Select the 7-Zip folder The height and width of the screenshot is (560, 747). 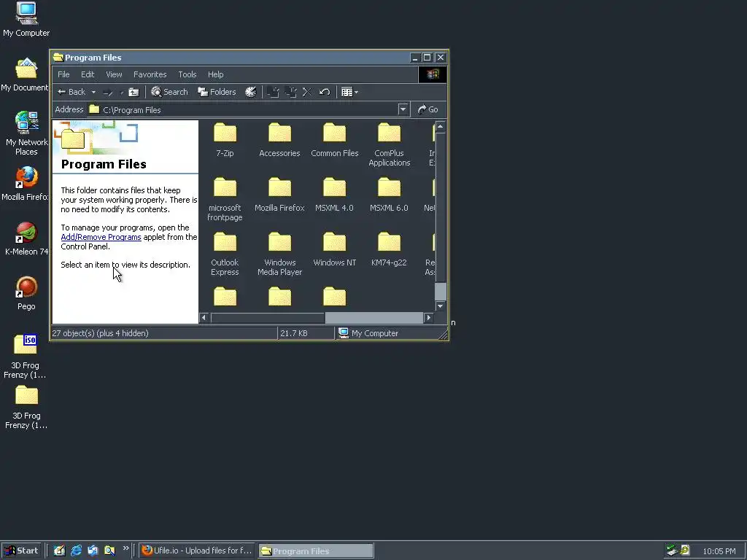point(225,140)
